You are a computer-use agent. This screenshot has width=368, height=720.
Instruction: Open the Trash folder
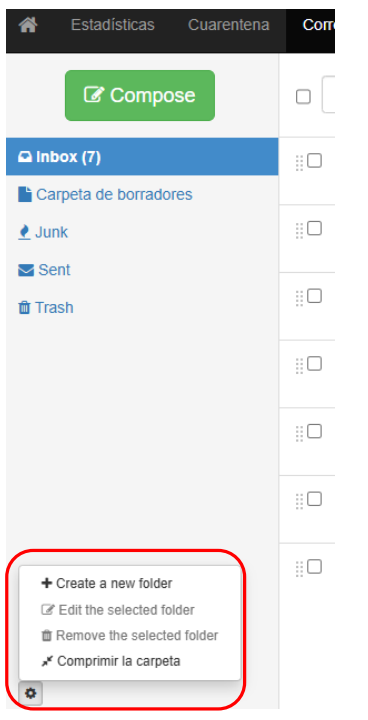(x=45, y=307)
